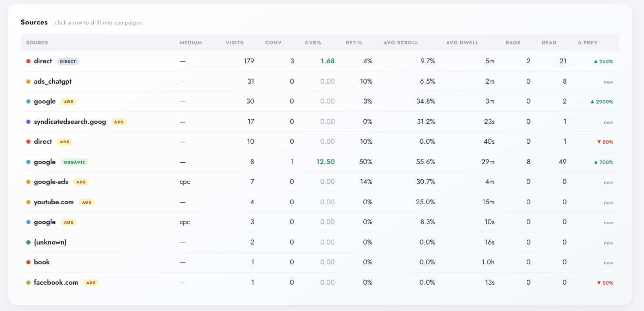
Task: Click the orange dot beside google-ads
Action: tap(29, 182)
